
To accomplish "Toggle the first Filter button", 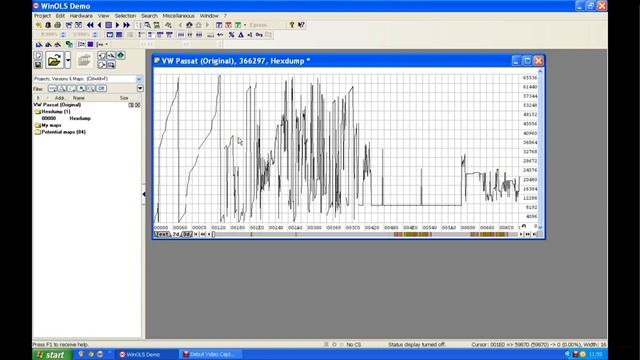I will tap(52, 88).
